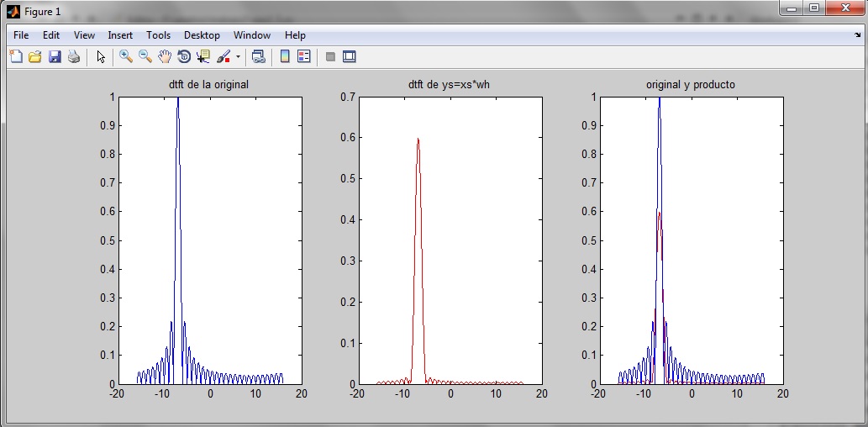
Task: Expand the Brush tool color dropdown arrow
Action: 239,57
